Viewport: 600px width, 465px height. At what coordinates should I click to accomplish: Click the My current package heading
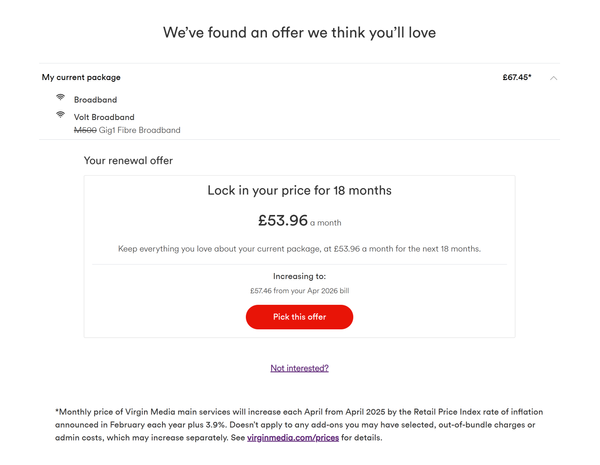pos(81,77)
